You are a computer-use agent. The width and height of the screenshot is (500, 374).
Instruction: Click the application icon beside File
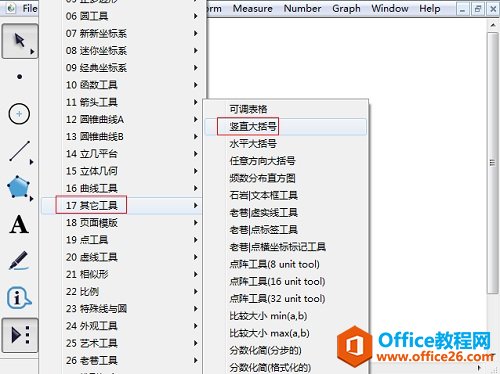click(11, 8)
